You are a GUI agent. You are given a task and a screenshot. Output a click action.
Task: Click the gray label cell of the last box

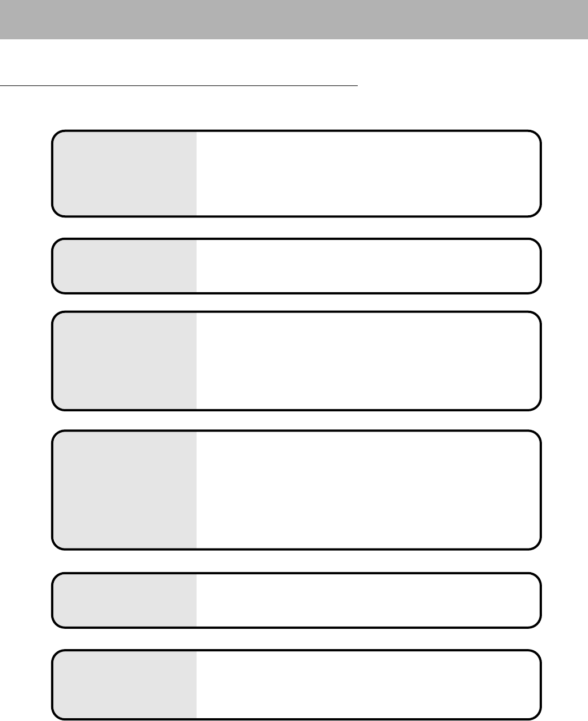point(125,684)
